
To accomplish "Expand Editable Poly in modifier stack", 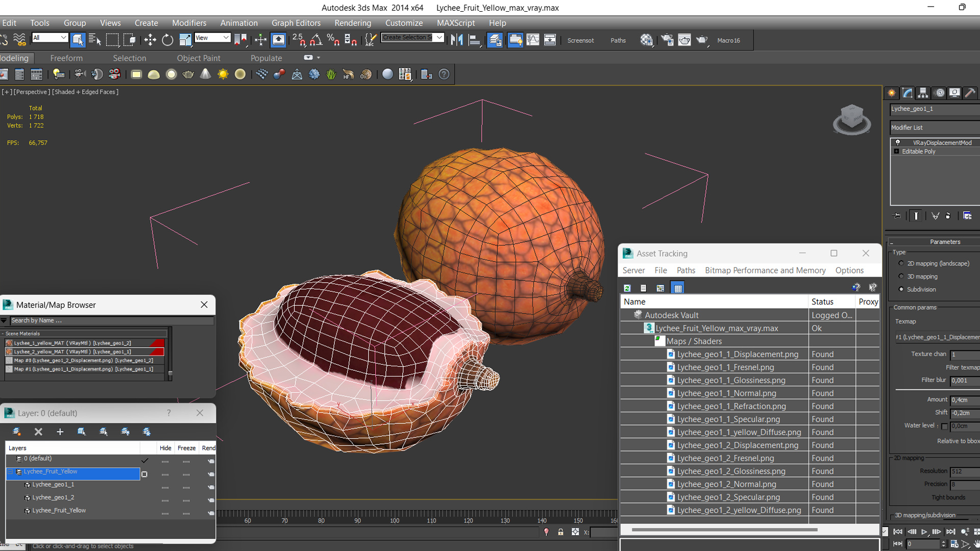I will tap(897, 152).
